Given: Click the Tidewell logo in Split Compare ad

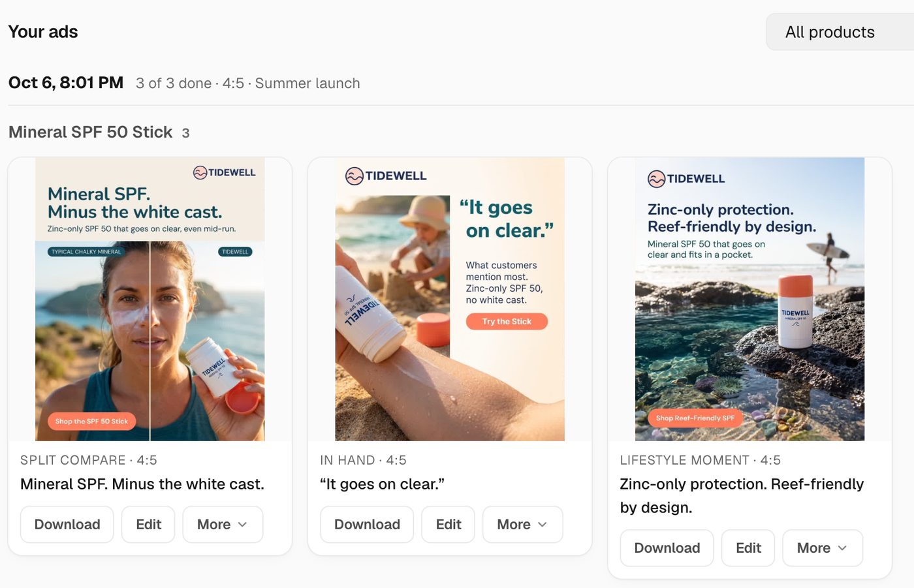Looking at the screenshot, I should coord(224,172).
